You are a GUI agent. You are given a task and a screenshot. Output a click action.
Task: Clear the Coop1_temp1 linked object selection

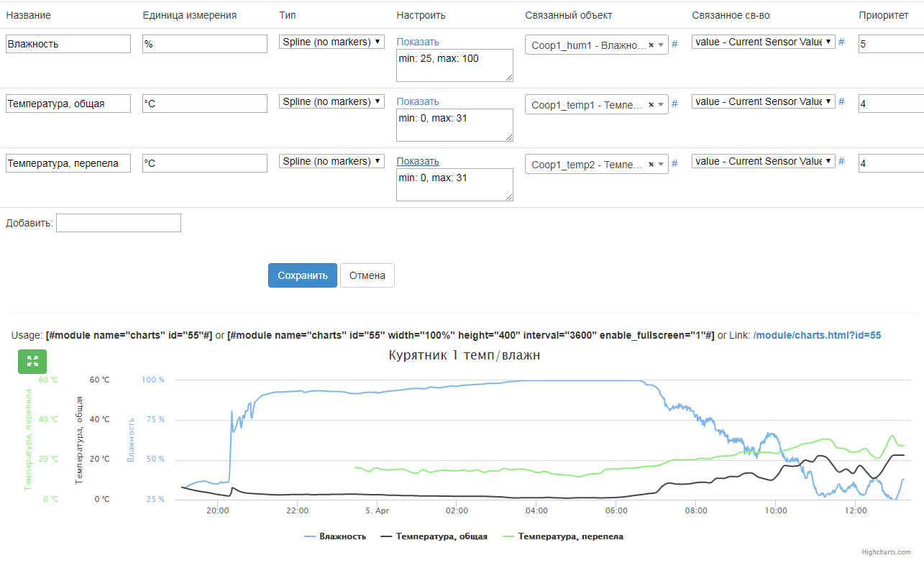point(651,104)
